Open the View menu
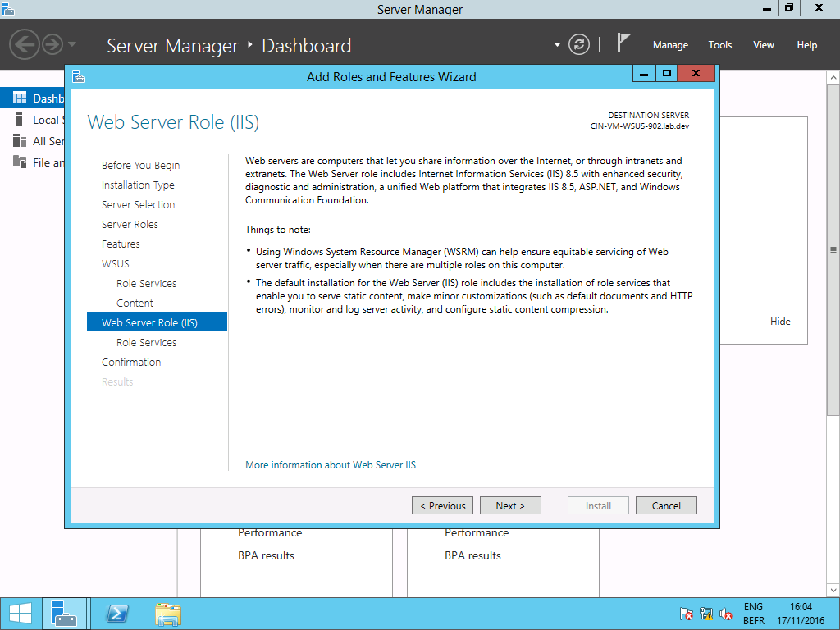Viewport: 840px width, 630px height. point(764,45)
